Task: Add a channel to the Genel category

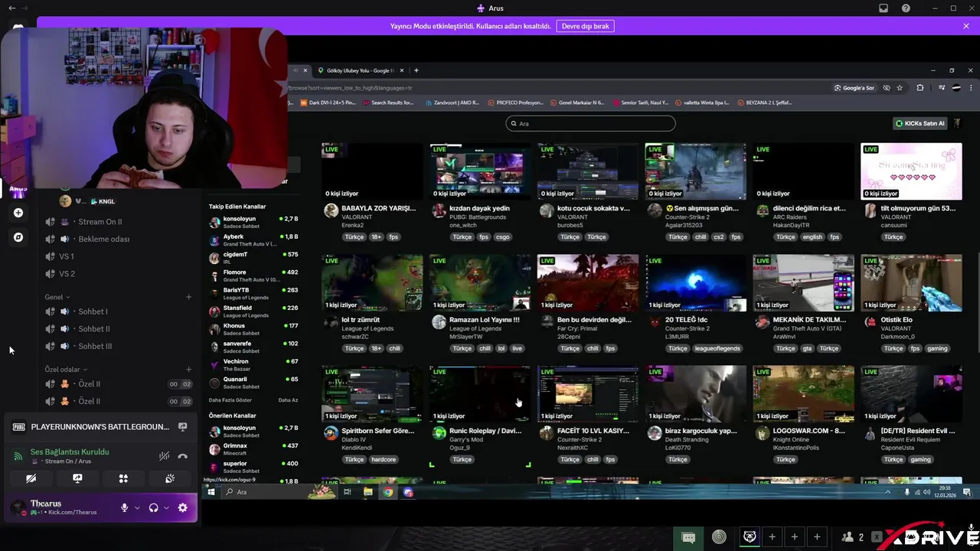Action: tap(188, 297)
